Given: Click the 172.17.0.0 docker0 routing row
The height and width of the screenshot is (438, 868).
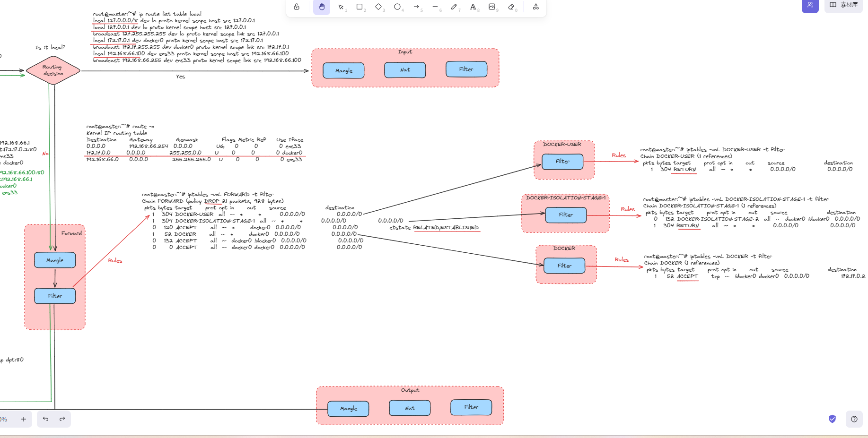Looking at the screenshot, I should (x=194, y=153).
